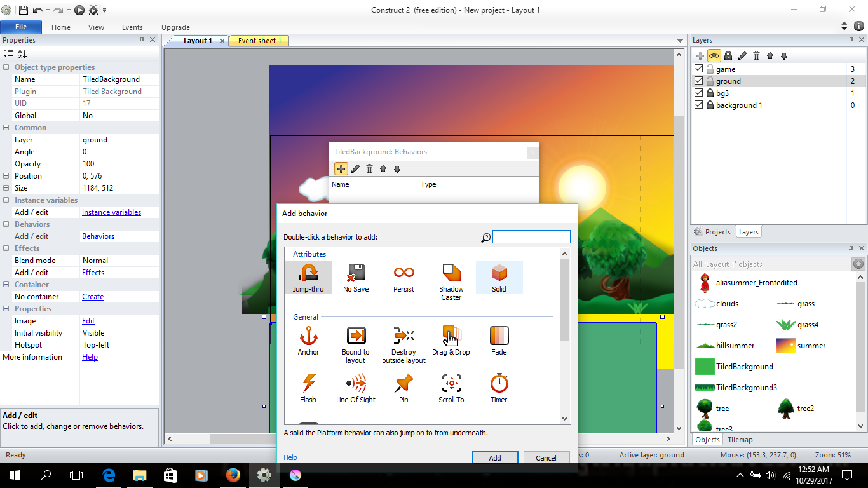Click the Edit image link
The image size is (868, 488).
[x=88, y=321]
